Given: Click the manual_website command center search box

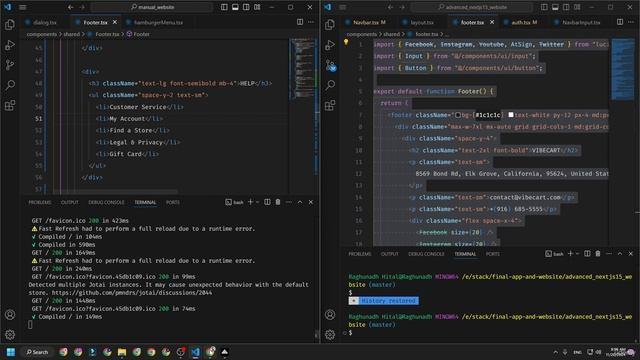Looking at the screenshot, I should (152, 7).
